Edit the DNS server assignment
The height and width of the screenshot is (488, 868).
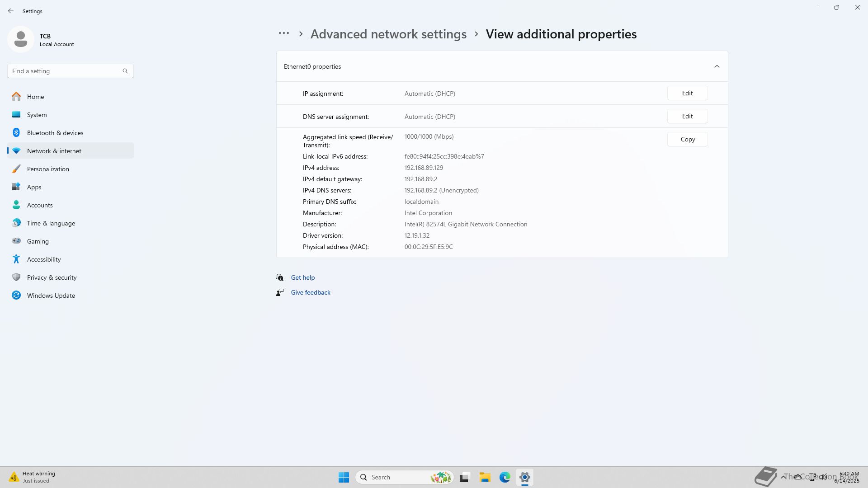[687, 116]
